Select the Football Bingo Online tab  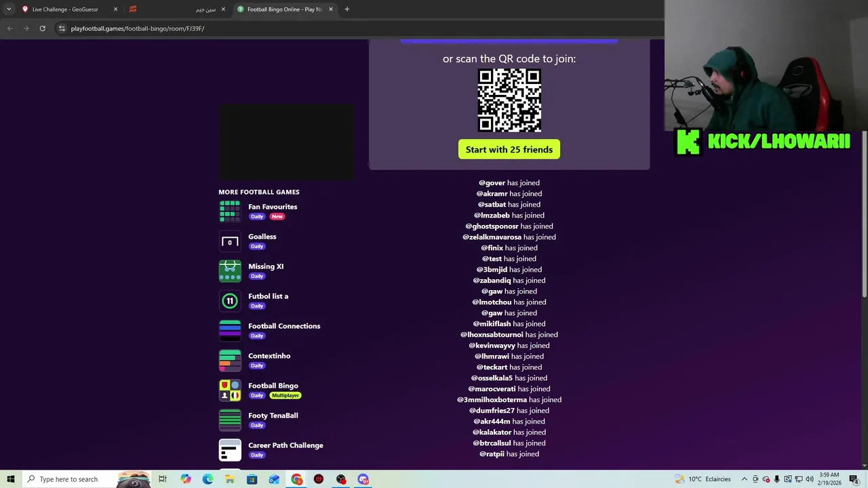point(285,9)
